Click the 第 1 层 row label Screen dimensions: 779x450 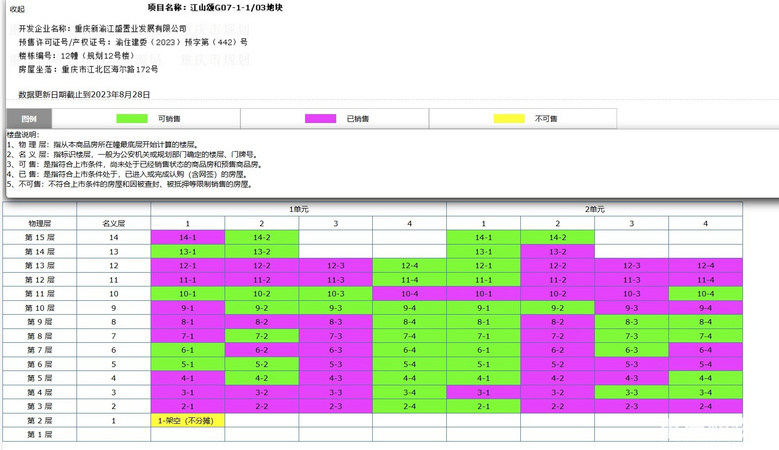(x=40, y=435)
